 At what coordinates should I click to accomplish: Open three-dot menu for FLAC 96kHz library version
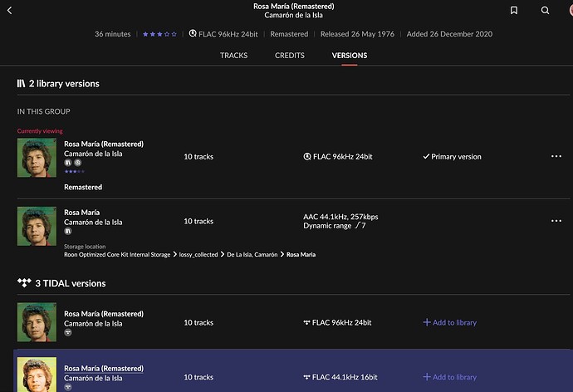coord(556,156)
